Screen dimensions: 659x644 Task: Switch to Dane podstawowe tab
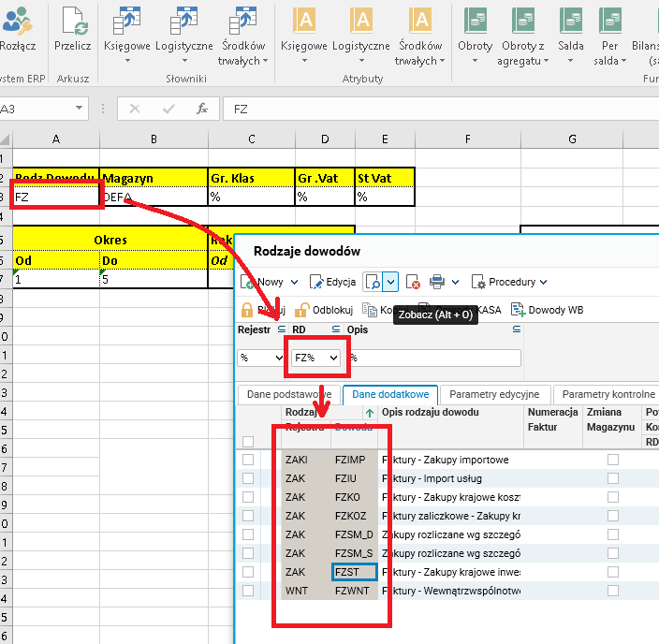[289, 394]
